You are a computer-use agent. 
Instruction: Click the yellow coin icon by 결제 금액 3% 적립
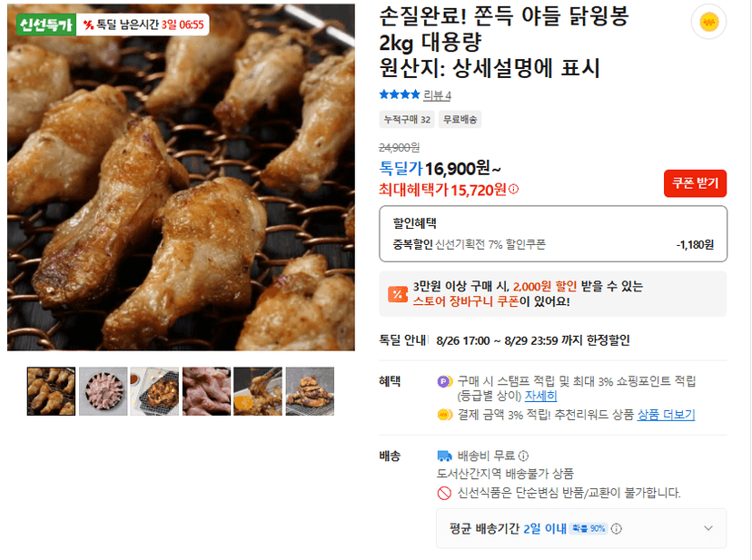click(x=445, y=415)
